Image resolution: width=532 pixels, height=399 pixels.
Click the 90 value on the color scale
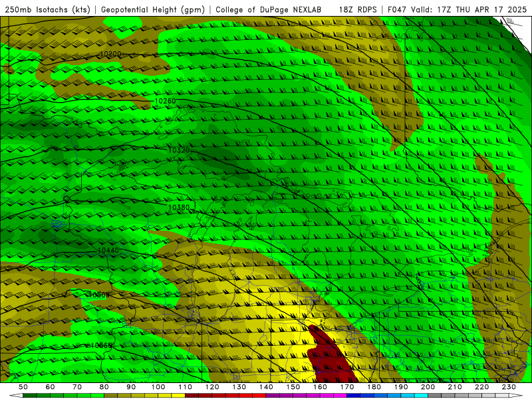(x=131, y=387)
